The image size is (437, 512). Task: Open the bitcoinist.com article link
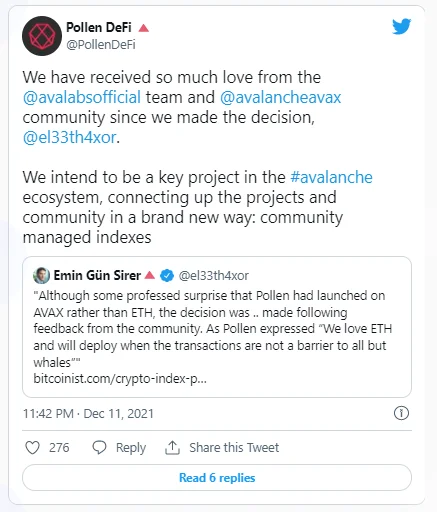tap(120, 379)
